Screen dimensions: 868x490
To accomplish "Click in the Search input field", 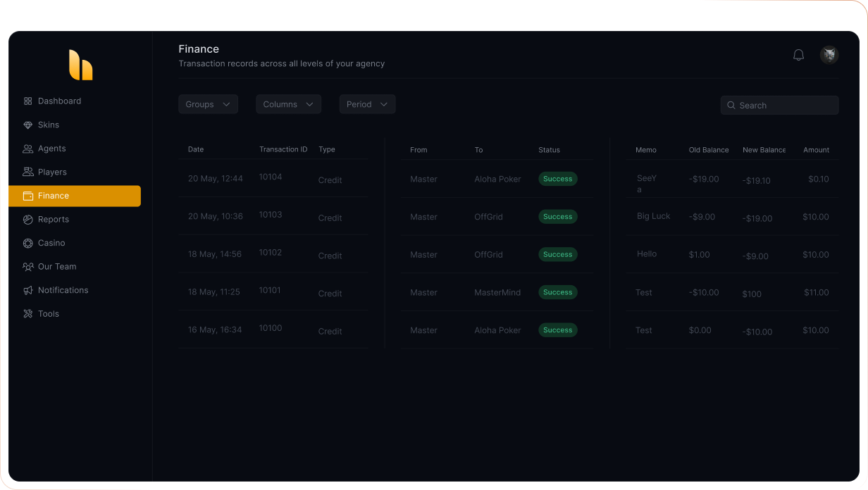I will coord(783,106).
